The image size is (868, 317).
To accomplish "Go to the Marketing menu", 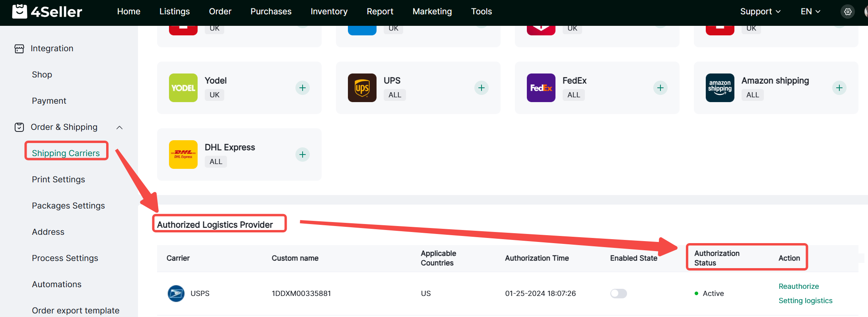I will (432, 12).
